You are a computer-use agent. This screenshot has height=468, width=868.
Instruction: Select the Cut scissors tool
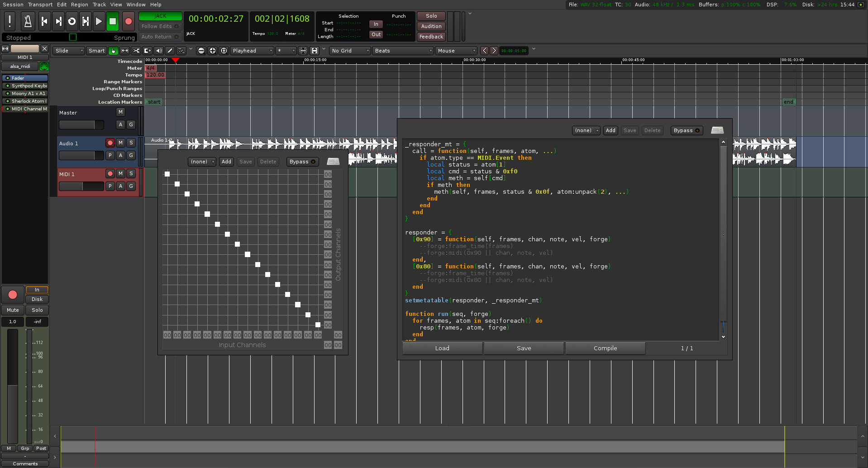(x=136, y=51)
